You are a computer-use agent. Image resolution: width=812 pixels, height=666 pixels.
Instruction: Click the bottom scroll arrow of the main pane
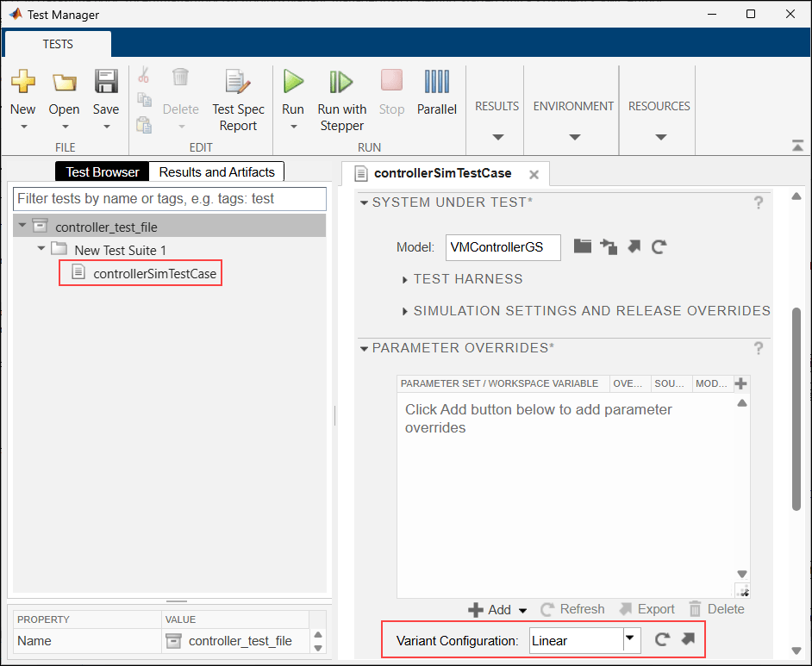tap(796, 650)
